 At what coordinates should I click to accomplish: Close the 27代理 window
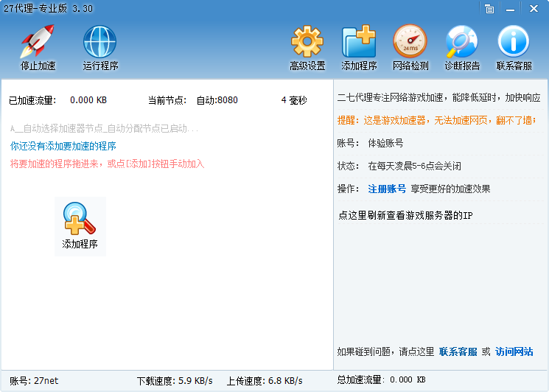(x=534, y=8)
